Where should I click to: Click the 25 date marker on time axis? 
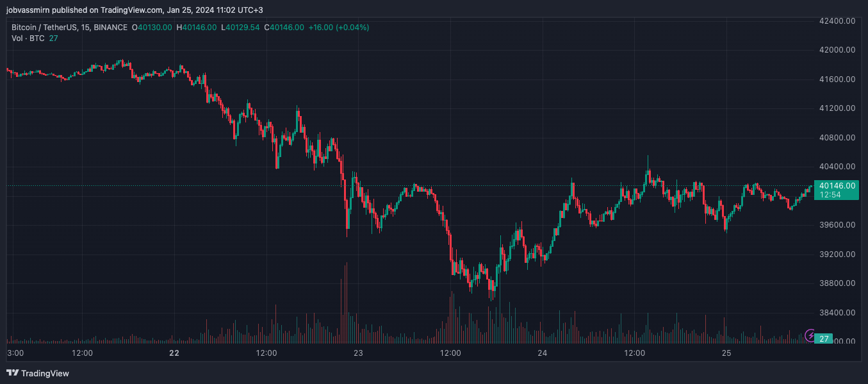coord(726,353)
